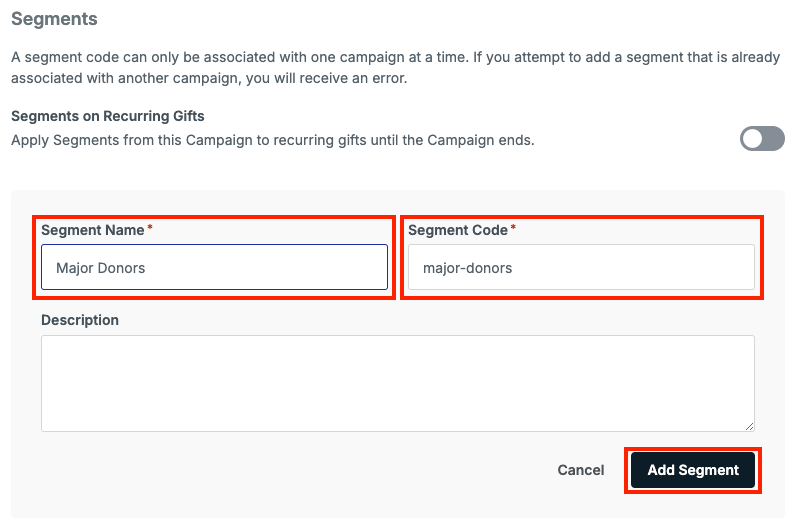Viewport: 795px width, 526px height.
Task: Click the white knob of the toggle
Action: pos(752,138)
